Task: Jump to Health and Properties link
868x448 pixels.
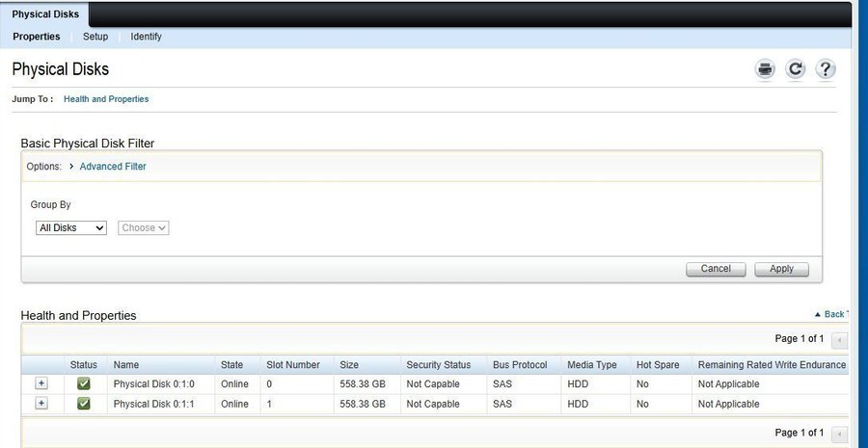Action: tap(106, 99)
